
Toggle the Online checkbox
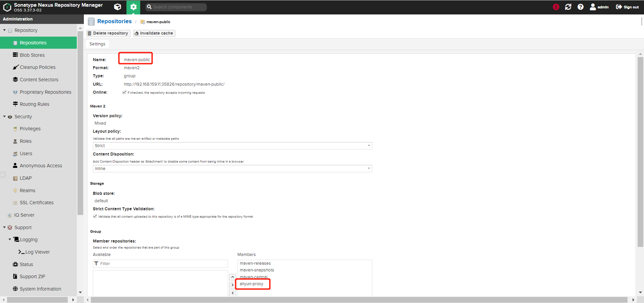pyautogui.click(x=124, y=92)
